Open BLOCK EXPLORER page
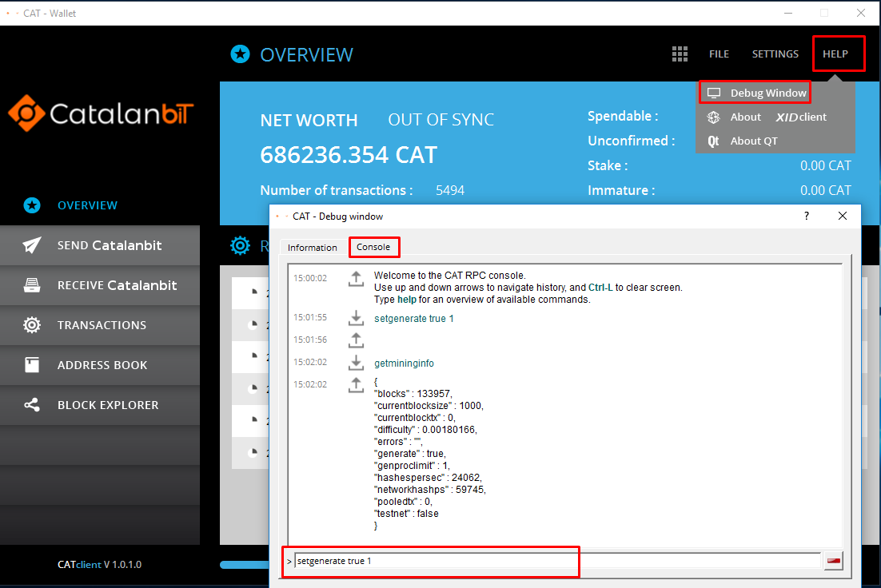The image size is (881, 588). pyautogui.click(x=100, y=405)
